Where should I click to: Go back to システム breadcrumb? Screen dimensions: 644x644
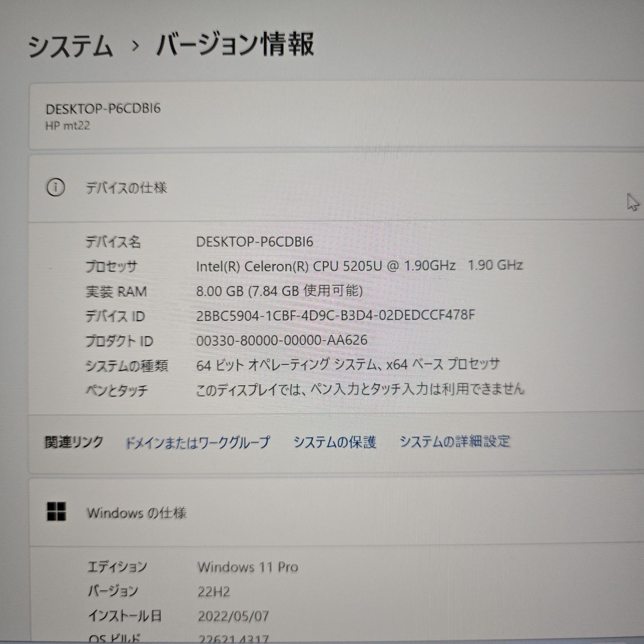coord(70,45)
